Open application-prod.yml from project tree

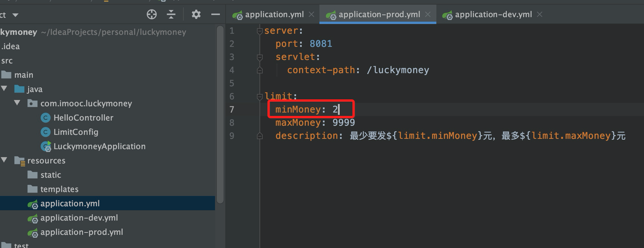(x=82, y=232)
